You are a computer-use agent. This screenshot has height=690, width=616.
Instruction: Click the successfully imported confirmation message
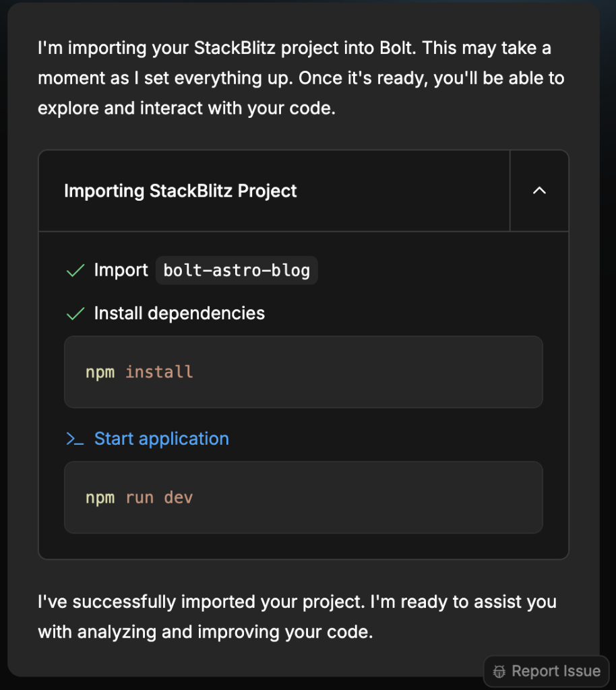297,617
